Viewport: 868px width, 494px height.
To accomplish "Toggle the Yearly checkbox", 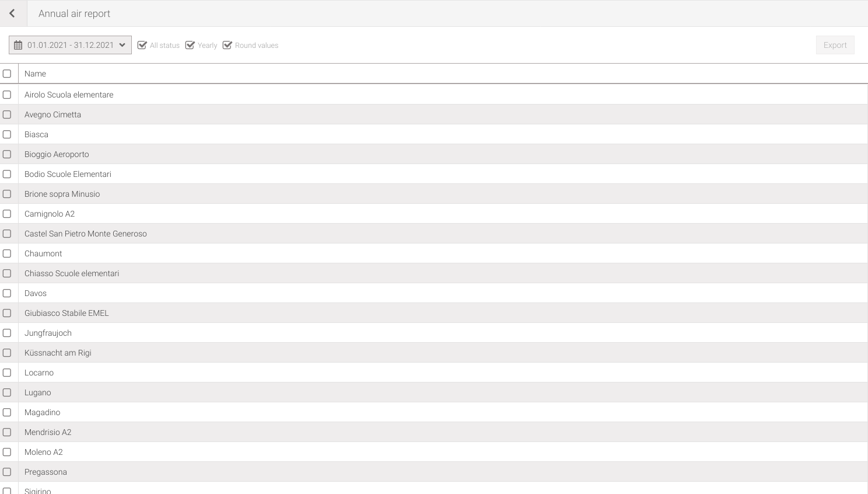I will click(x=190, y=45).
